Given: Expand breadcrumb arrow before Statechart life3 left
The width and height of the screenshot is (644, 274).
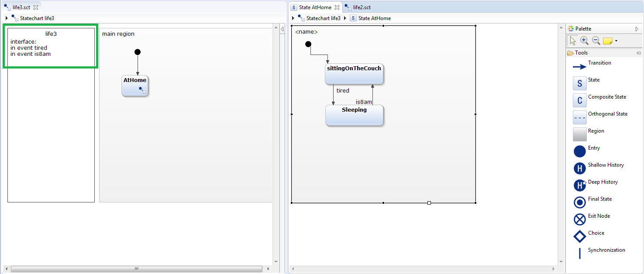Looking at the screenshot, I should pos(7,18).
